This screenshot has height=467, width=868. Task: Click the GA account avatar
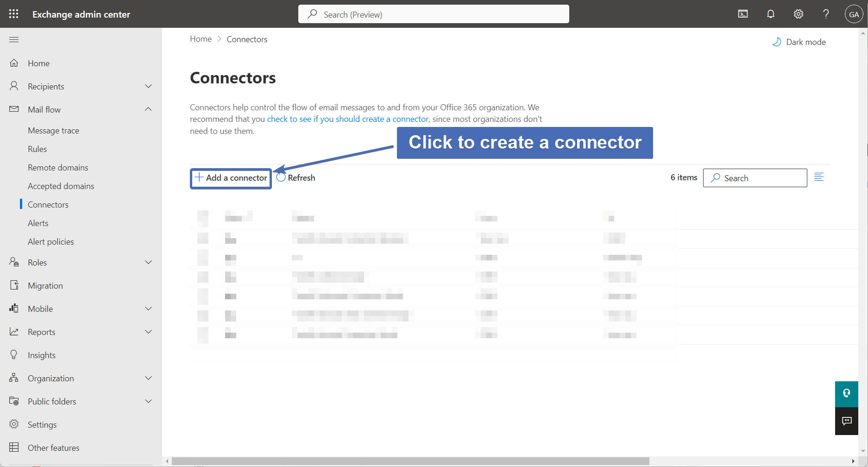tap(854, 14)
